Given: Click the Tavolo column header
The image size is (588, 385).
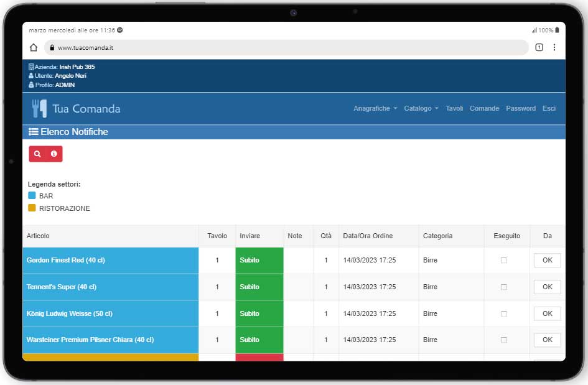Looking at the screenshot, I should (x=217, y=236).
